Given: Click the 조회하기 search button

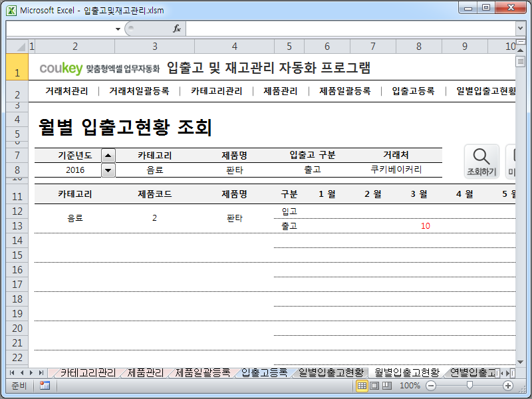Looking at the screenshot, I should [x=481, y=162].
